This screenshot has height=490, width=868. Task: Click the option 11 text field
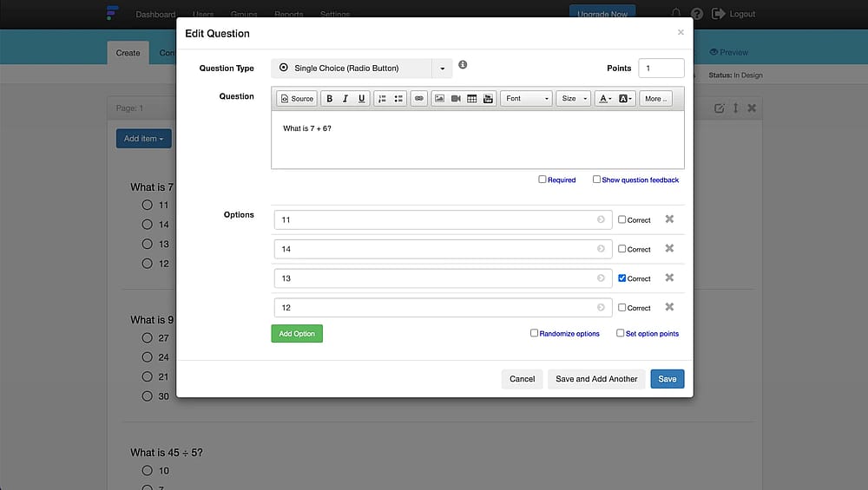[x=443, y=219]
